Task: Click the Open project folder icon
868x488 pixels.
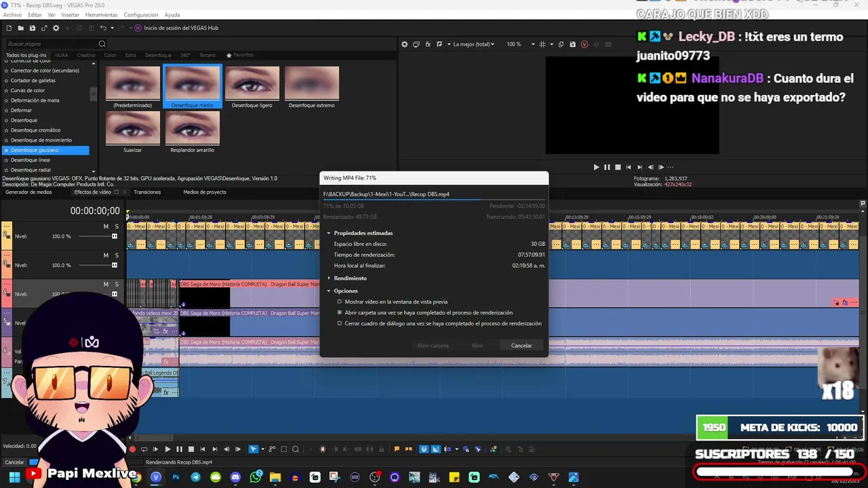Action: coord(21,28)
